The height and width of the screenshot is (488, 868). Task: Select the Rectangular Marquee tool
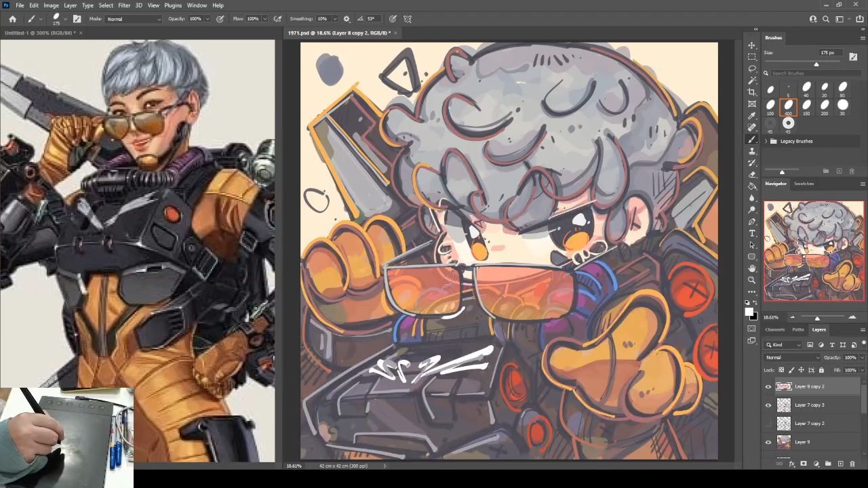click(x=752, y=57)
